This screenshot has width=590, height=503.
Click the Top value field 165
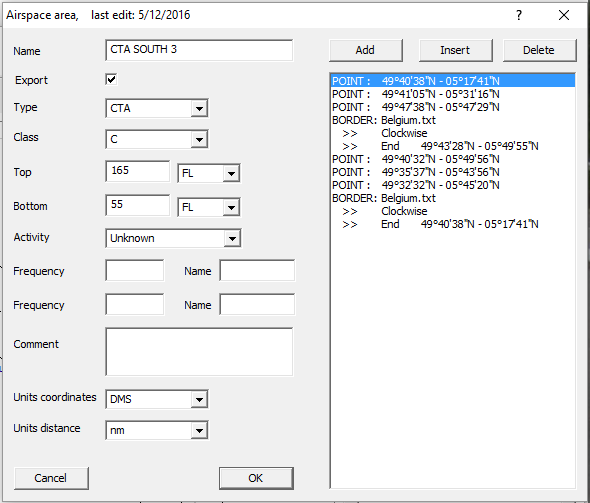(x=137, y=171)
